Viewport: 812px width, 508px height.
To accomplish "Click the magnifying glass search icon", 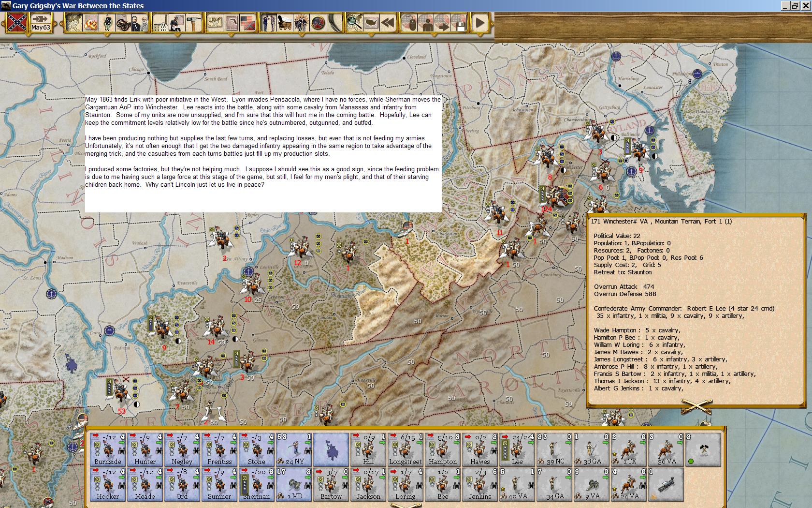I will point(355,23).
